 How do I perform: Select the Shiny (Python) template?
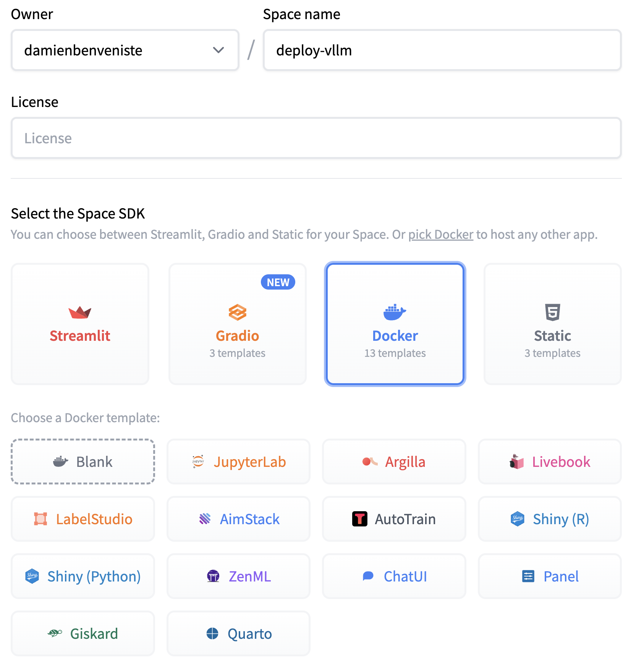(x=83, y=577)
